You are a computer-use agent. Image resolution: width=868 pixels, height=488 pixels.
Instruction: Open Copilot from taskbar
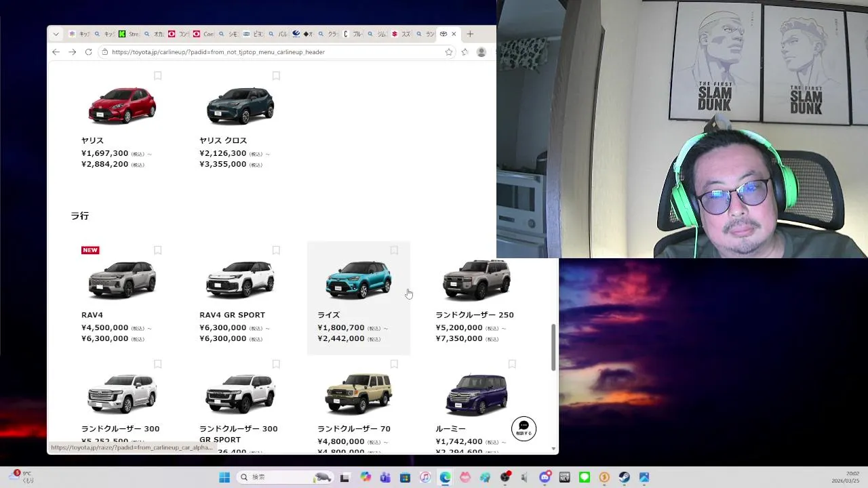coord(366,477)
